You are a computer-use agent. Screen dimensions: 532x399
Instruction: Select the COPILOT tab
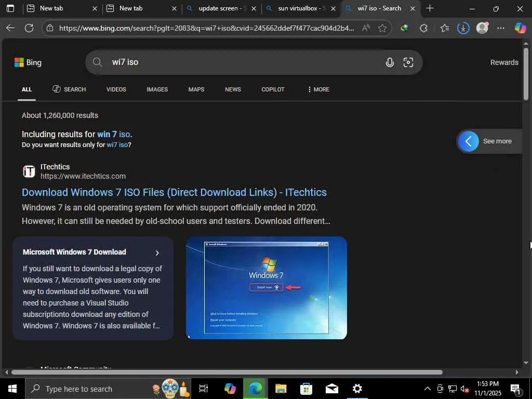point(273,89)
